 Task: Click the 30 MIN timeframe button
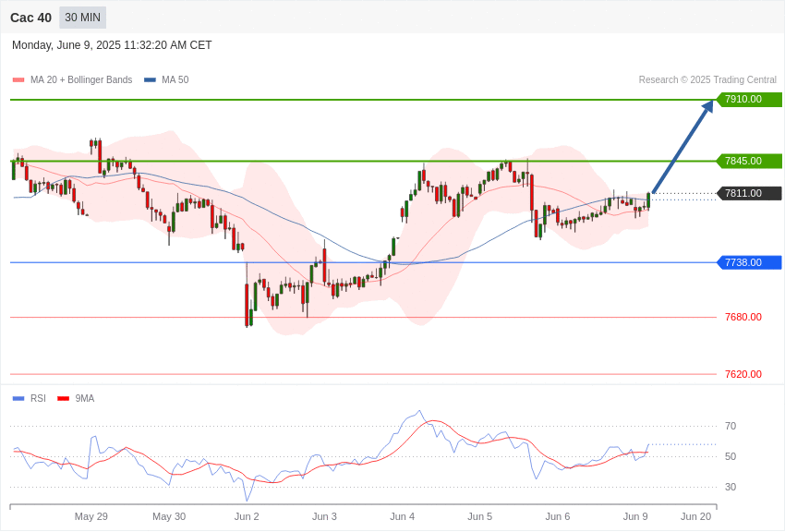(82, 18)
